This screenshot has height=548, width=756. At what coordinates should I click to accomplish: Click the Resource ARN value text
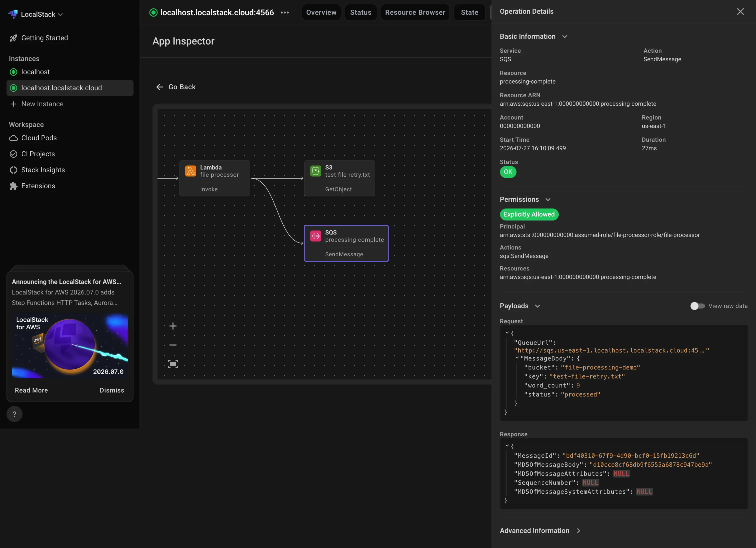pyautogui.click(x=578, y=104)
